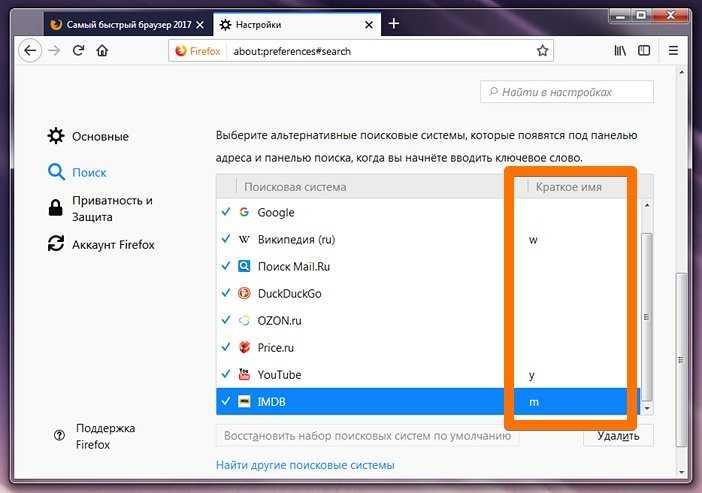Click the help question mark icon
Screen dimensions: 702x493
[x=59, y=435]
